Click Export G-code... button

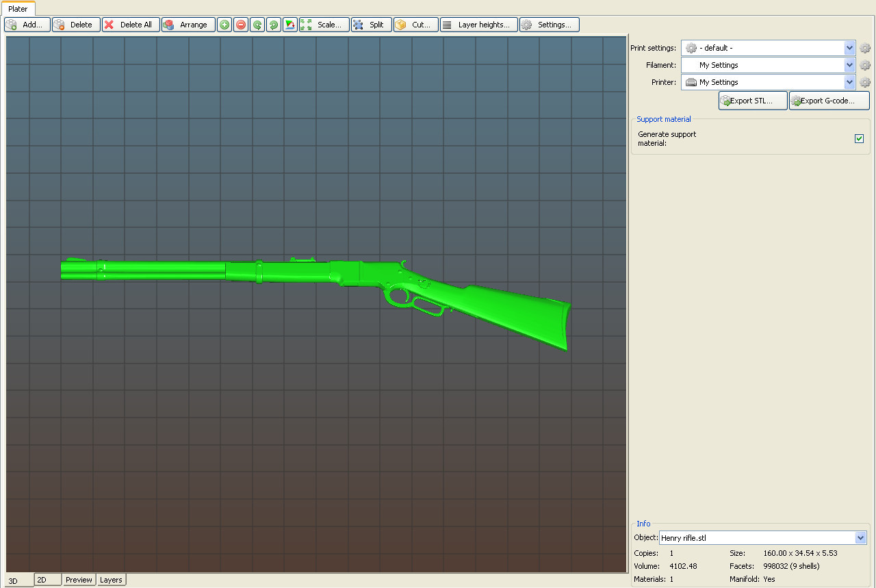click(829, 101)
